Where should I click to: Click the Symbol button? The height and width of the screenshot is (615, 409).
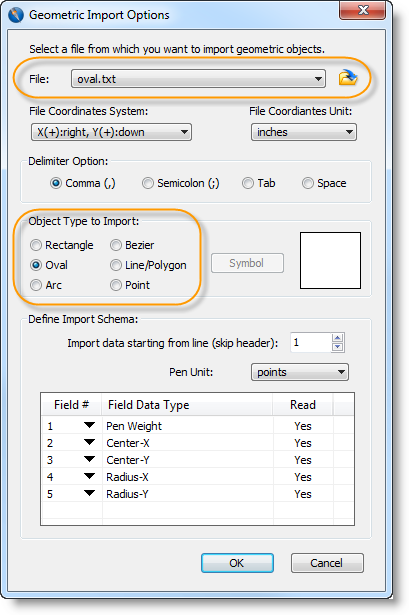247,263
